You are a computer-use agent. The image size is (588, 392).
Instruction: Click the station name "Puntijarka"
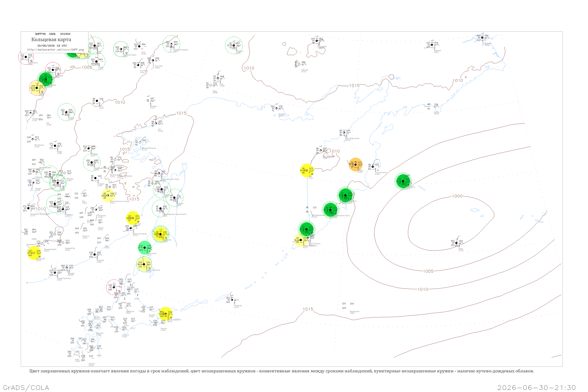(x=238, y=306)
